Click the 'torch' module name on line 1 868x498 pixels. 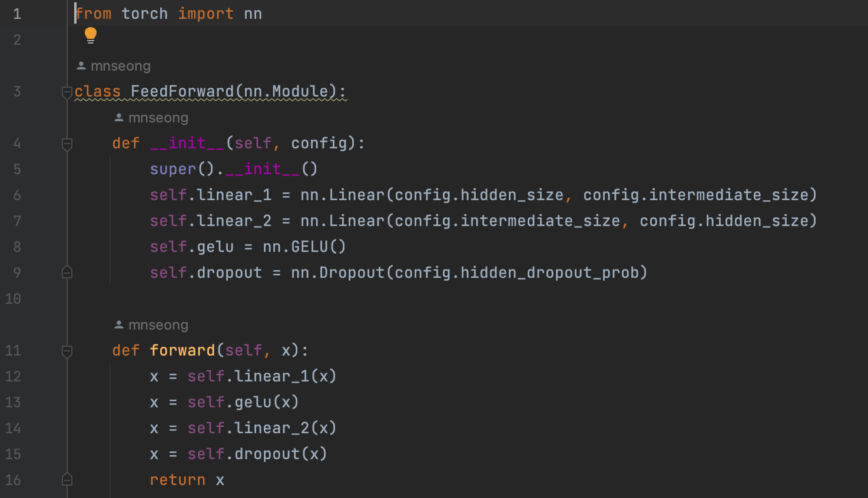click(x=145, y=14)
